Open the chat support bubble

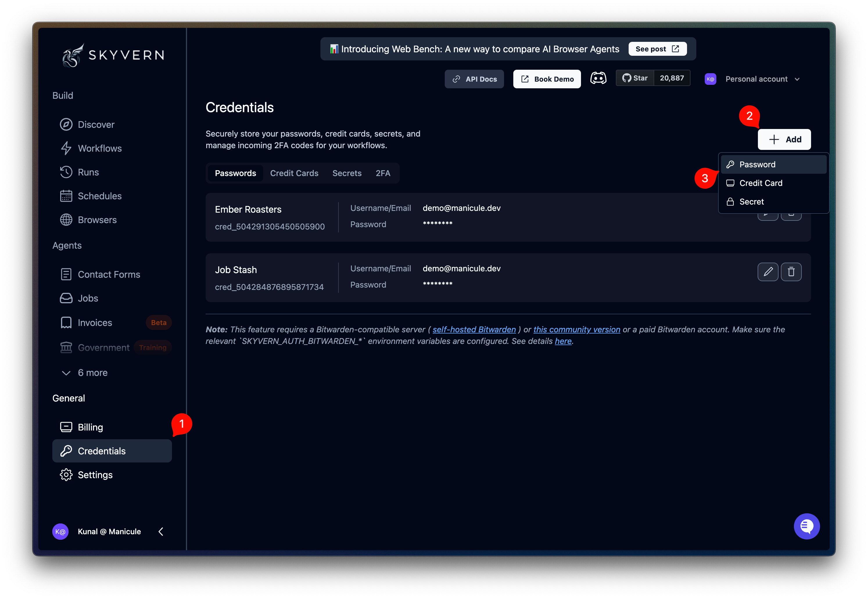point(806,526)
